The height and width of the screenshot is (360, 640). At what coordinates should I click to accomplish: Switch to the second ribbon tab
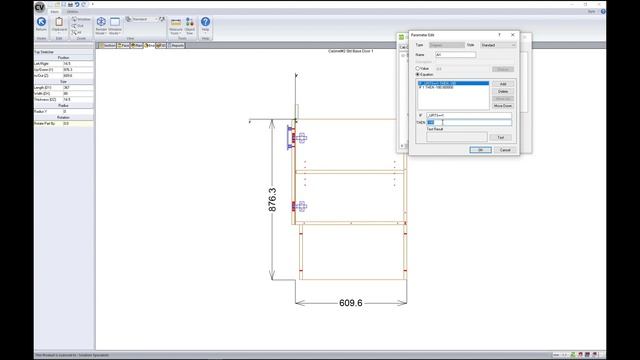click(x=73, y=12)
